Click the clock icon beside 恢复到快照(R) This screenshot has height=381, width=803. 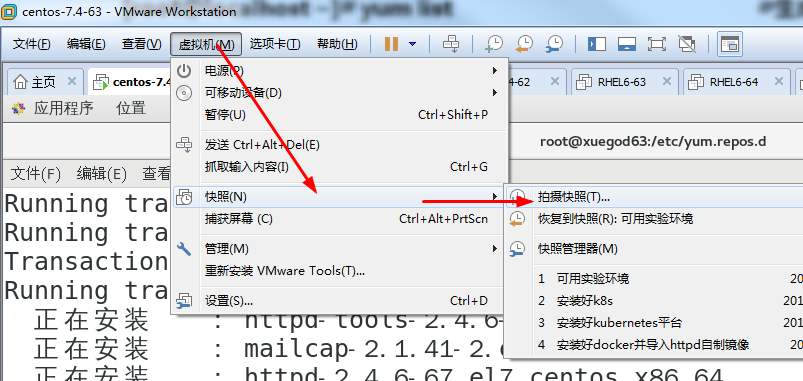click(517, 219)
